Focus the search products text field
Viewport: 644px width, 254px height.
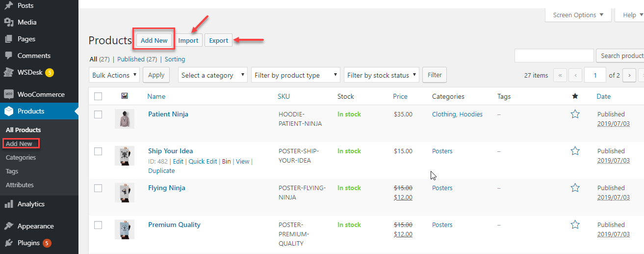554,56
